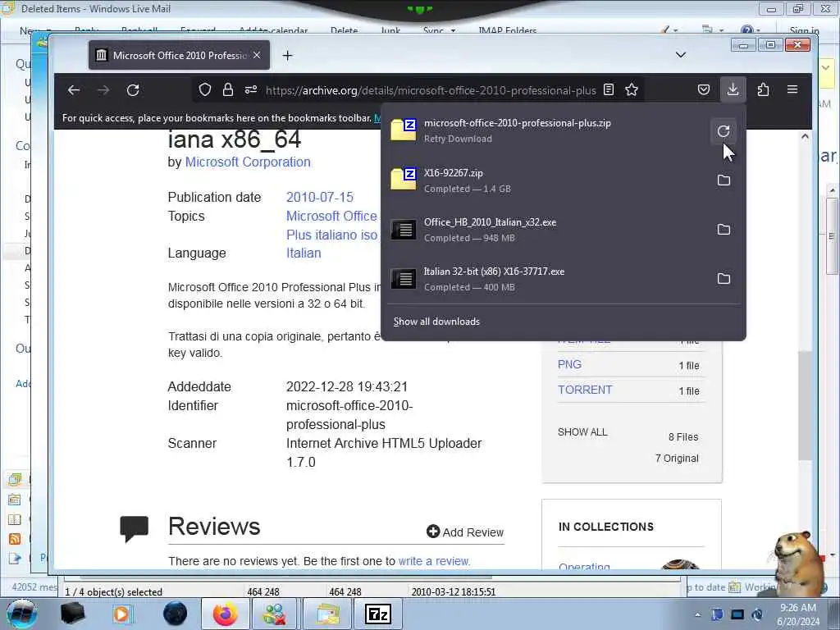Close the Microsoft Office 2010 tab

coord(257,55)
